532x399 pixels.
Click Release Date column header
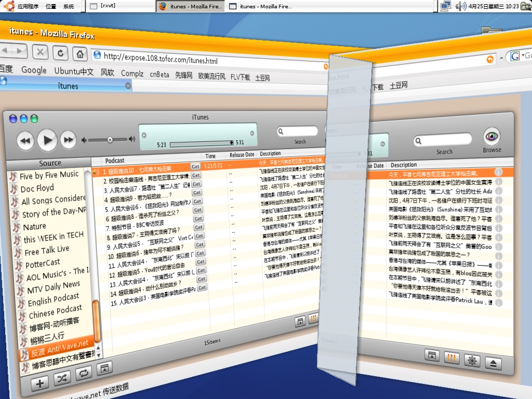coord(242,155)
